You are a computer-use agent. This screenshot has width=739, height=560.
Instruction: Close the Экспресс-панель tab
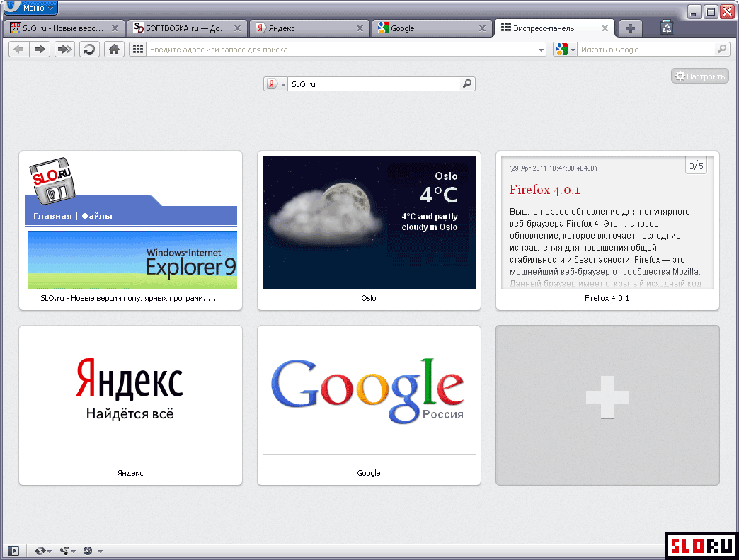(605, 28)
